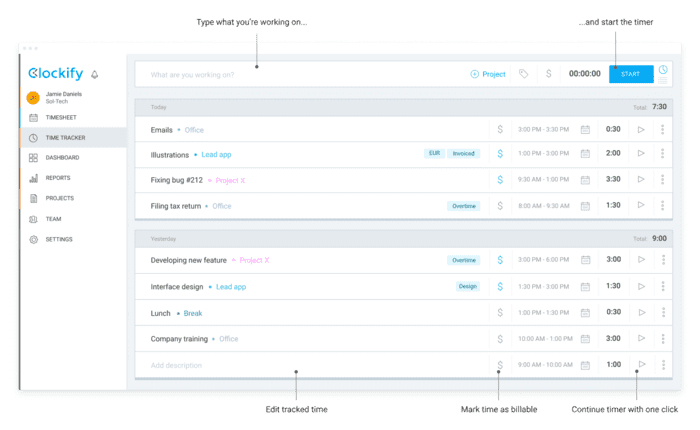Viewport: 700px width, 430px height.
Task: Switch to timer mode clock icon
Action: (x=663, y=70)
